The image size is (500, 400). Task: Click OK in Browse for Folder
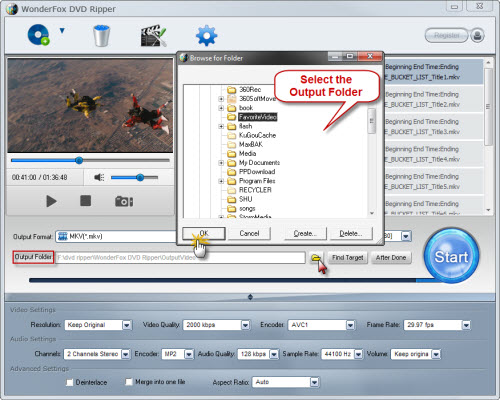[x=204, y=233]
